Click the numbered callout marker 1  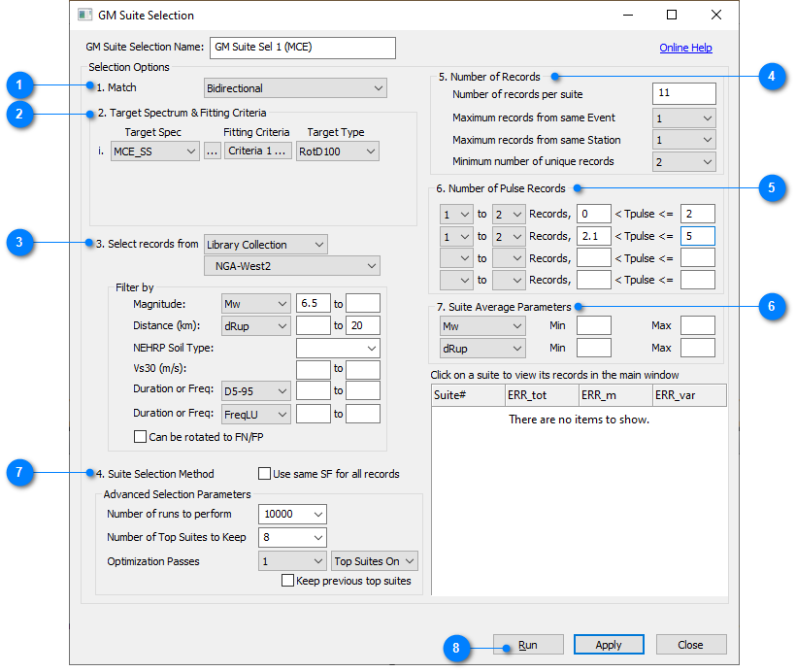[19, 85]
